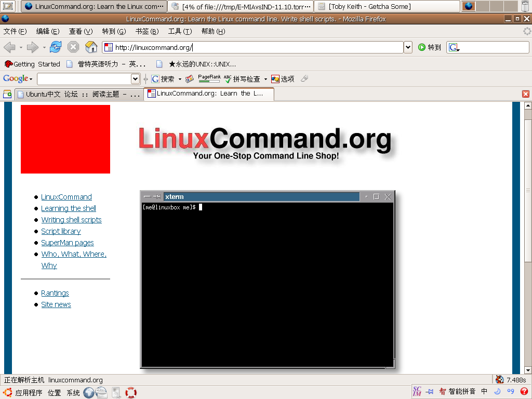This screenshot has height=399, width=532.
Task: Click the Stop loading button
Action: pyautogui.click(x=73, y=47)
